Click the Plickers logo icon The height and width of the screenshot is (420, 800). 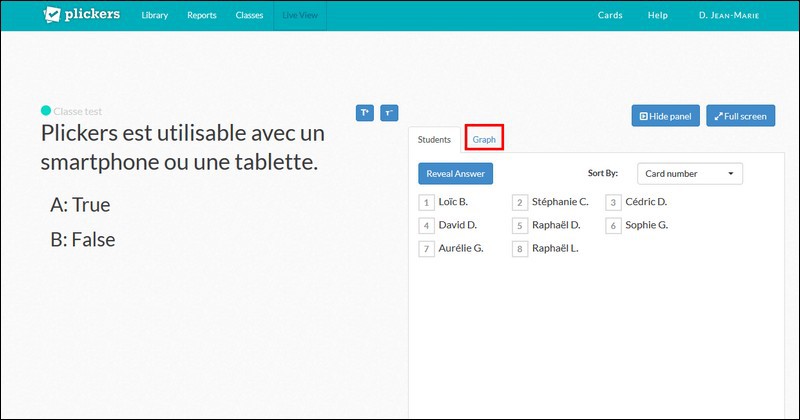[x=53, y=16]
